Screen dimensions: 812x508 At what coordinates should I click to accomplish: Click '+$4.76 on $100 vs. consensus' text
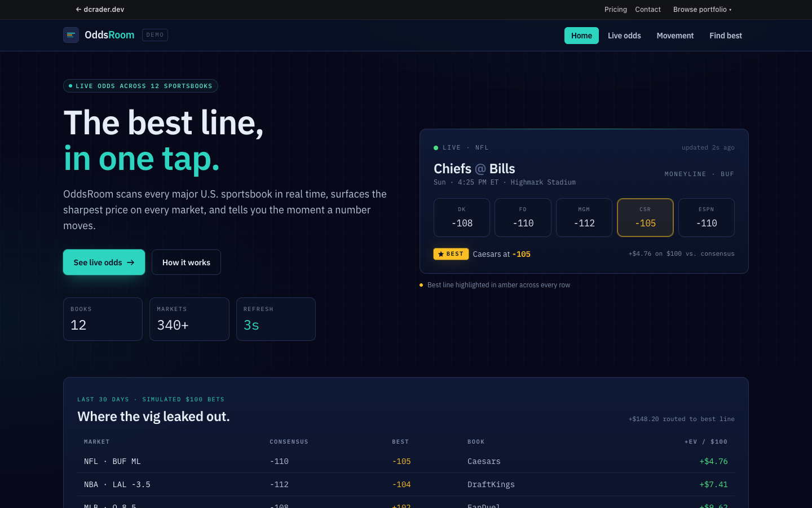[x=681, y=254]
